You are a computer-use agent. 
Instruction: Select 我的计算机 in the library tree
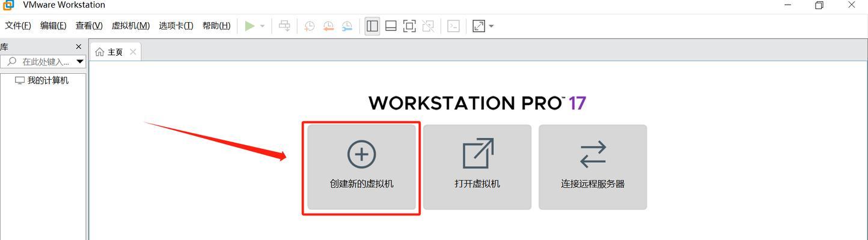[x=42, y=80]
